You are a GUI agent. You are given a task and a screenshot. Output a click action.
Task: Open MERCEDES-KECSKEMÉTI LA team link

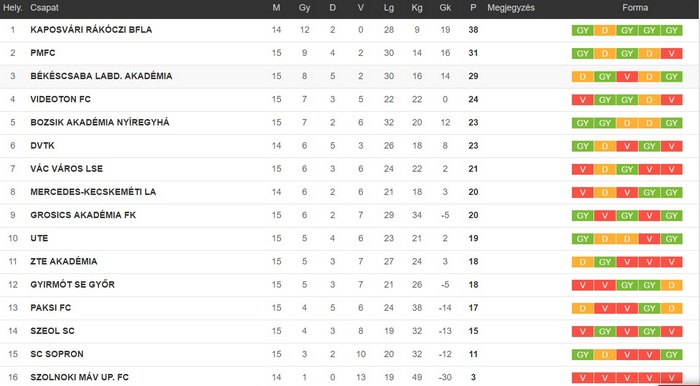pos(93,192)
